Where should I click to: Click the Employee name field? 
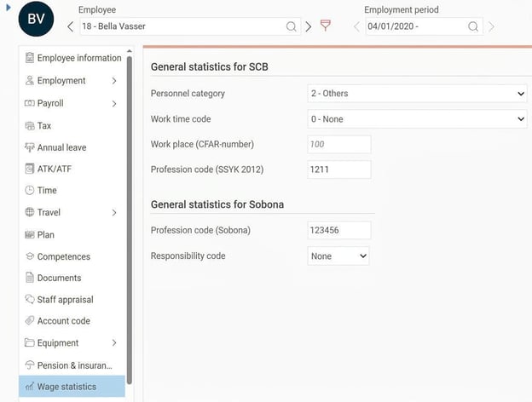[x=190, y=26]
